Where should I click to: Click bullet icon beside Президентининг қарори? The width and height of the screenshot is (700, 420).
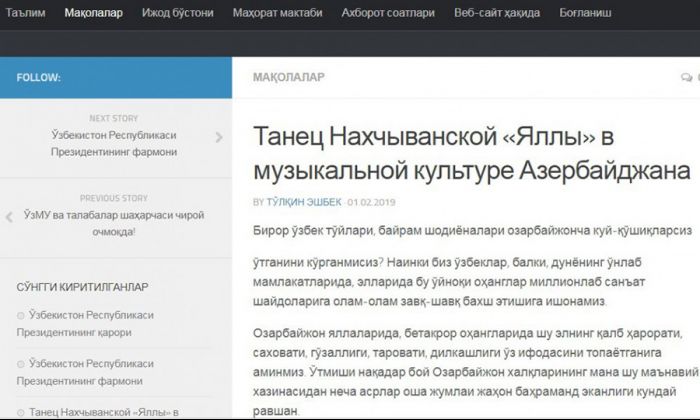pos(21,316)
